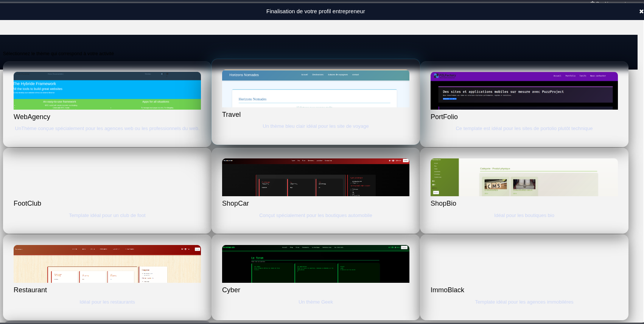This screenshot has width=644, height=324.
Task: Click the 'Template idéal pour un club de foot' description
Action: pyautogui.click(x=107, y=215)
